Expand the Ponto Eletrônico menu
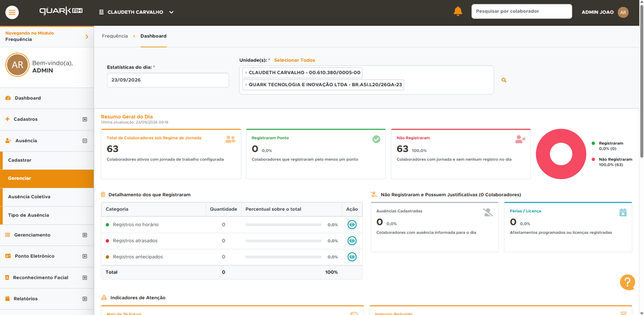 pyautogui.click(x=85, y=257)
